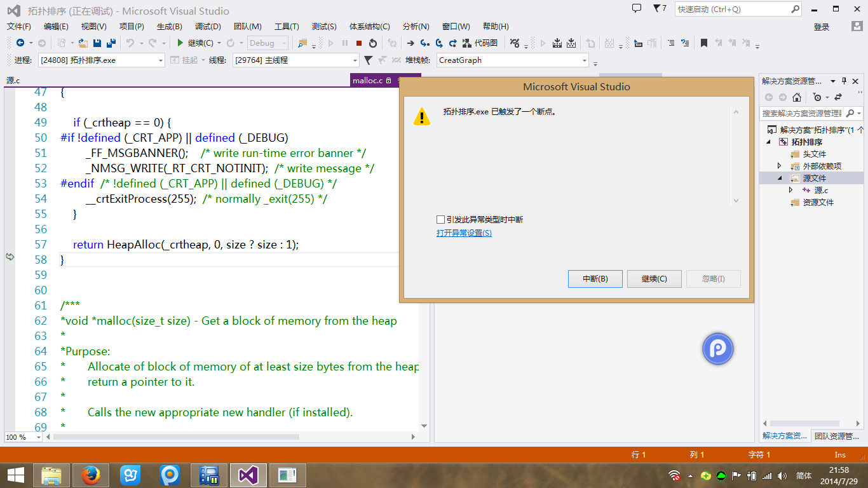The width and height of the screenshot is (868, 488).
Task: Switch to the 源.c editor tab
Action: coord(13,80)
